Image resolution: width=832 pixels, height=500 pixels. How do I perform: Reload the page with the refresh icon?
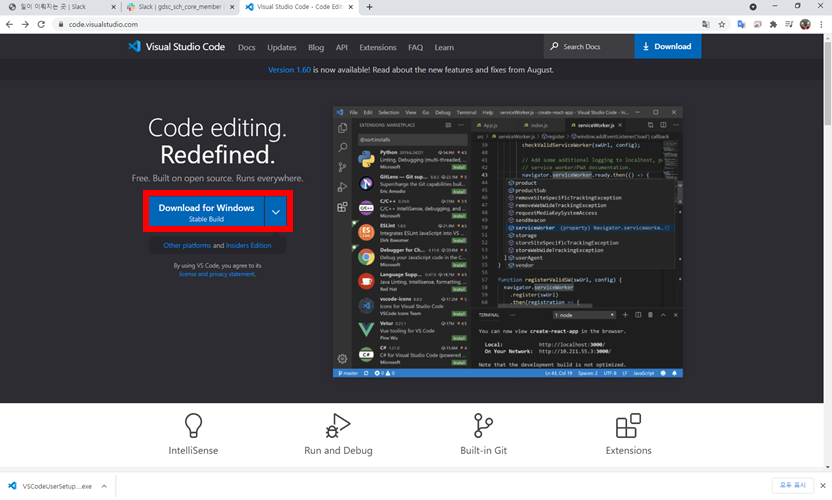coord(41,24)
